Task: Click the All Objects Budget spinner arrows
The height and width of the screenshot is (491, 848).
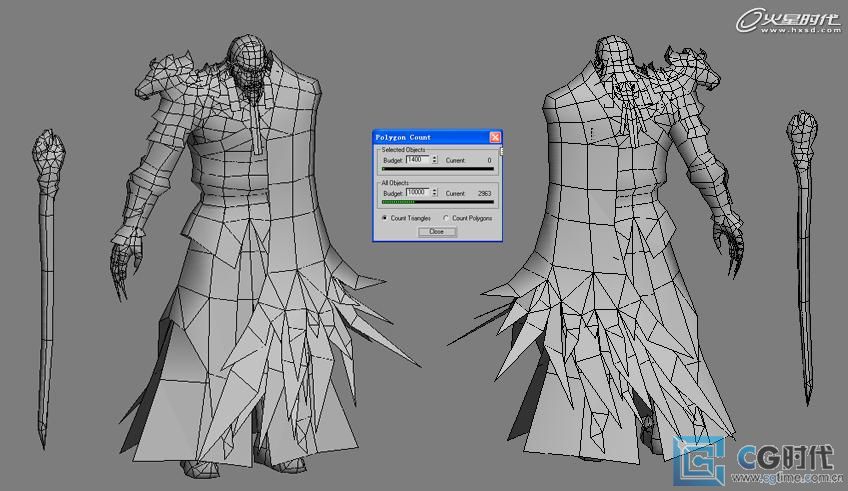Action: [434, 193]
